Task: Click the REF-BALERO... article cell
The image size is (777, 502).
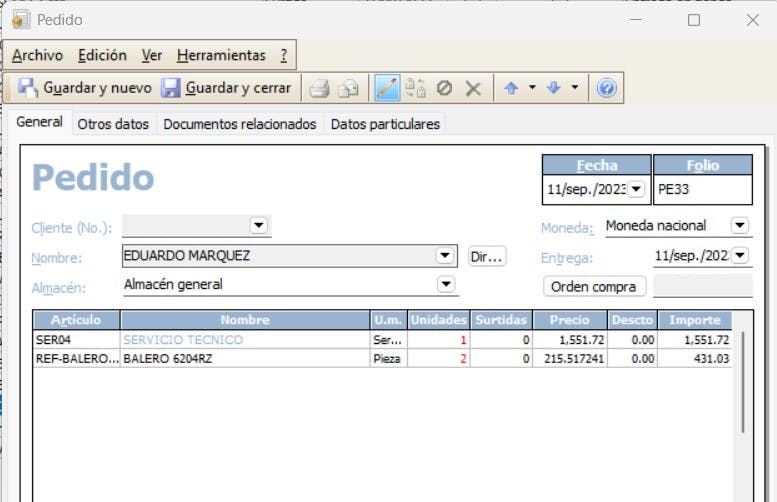Action: pos(76,359)
